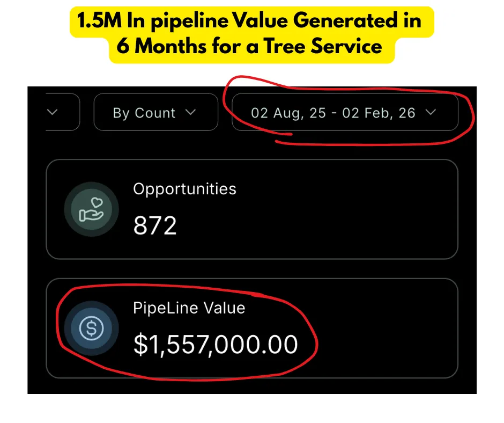The width and height of the screenshot is (504, 423).
Task: Click the chevron arrow beside the date range
Action: click(x=430, y=113)
